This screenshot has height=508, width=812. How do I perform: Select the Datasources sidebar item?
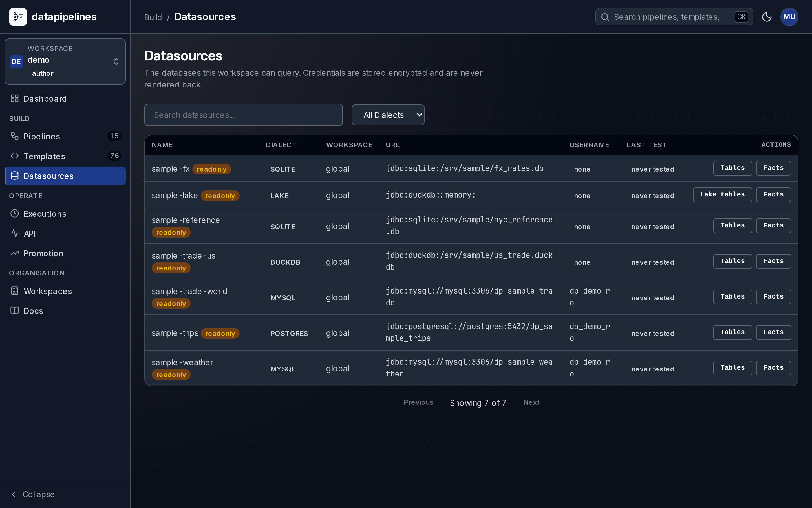[x=65, y=176]
